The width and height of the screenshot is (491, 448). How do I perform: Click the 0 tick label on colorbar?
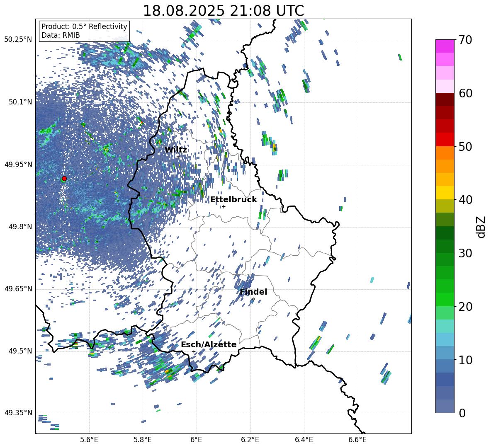pos(462,413)
